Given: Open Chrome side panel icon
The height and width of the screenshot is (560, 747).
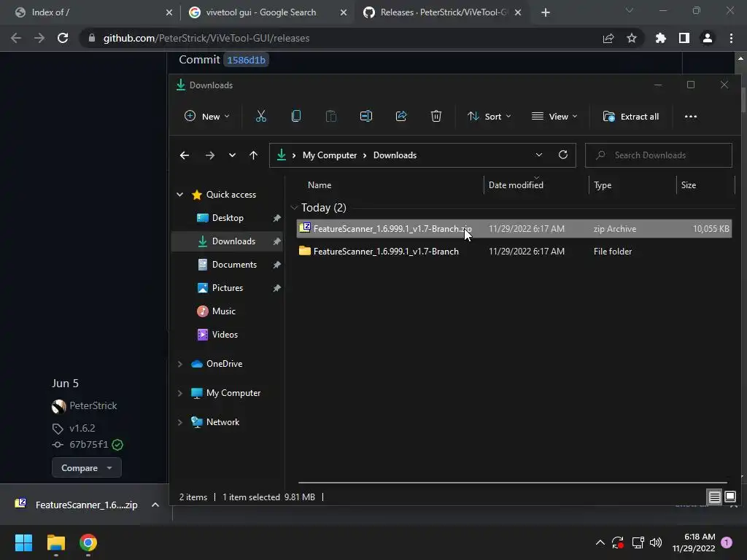Looking at the screenshot, I should (684, 38).
